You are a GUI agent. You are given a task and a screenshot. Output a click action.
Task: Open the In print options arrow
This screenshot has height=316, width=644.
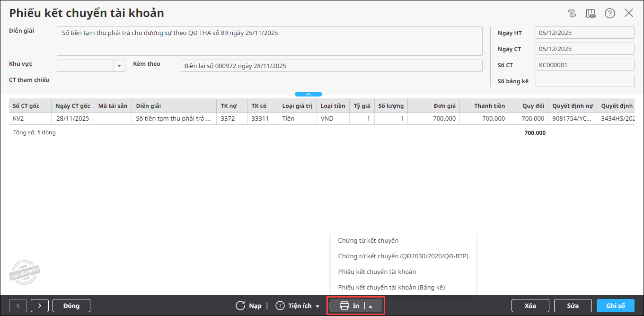point(371,306)
